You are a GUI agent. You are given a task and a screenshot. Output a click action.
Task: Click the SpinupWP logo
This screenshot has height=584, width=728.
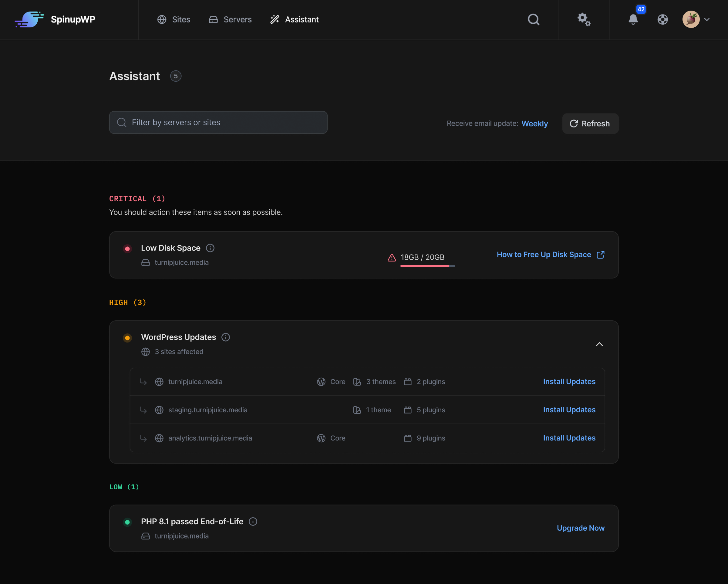[55, 20]
